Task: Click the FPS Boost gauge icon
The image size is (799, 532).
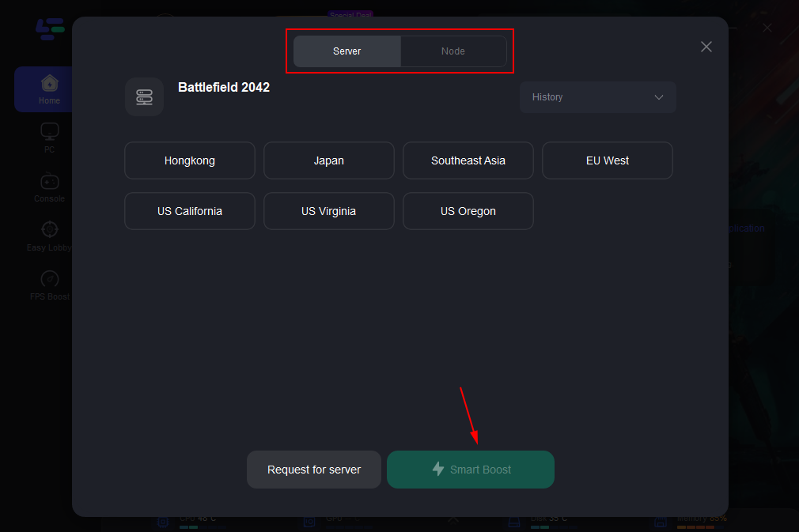Action: click(49, 279)
